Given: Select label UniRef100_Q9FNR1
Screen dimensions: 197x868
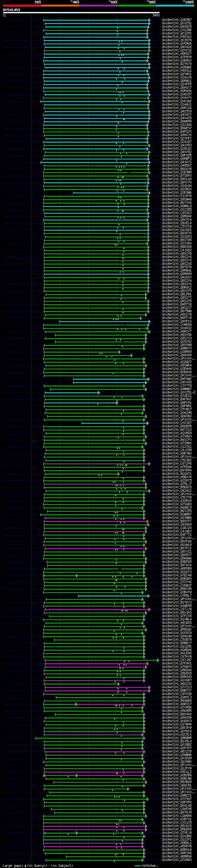Looking at the screenshot, I should click(177, 406).
